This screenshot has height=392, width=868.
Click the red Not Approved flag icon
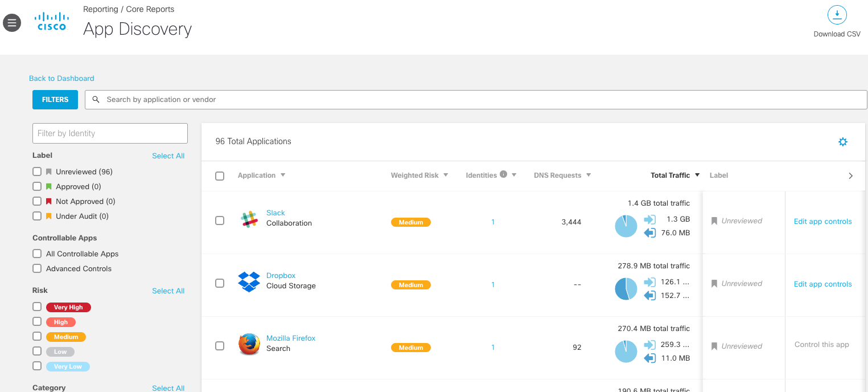point(49,202)
